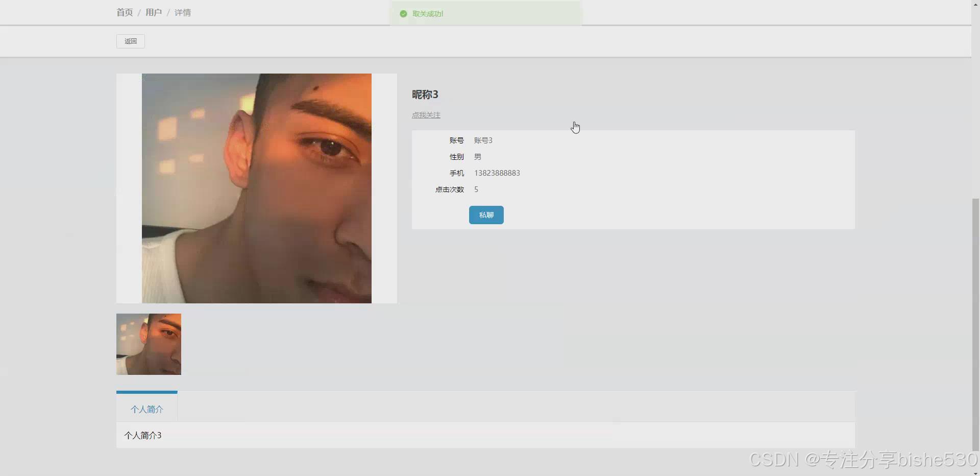Select the 手机 label
The width and height of the screenshot is (980, 476).
tap(457, 173)
